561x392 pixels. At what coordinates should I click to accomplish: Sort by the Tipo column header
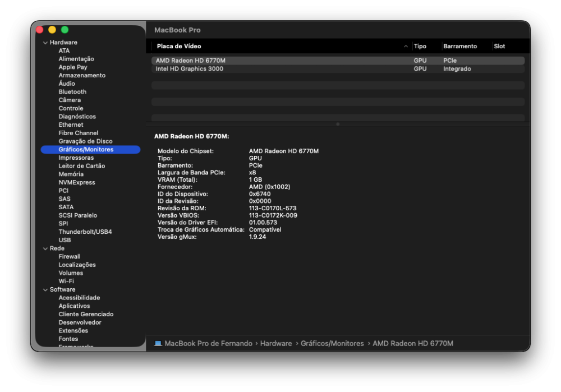coord(420,46)
